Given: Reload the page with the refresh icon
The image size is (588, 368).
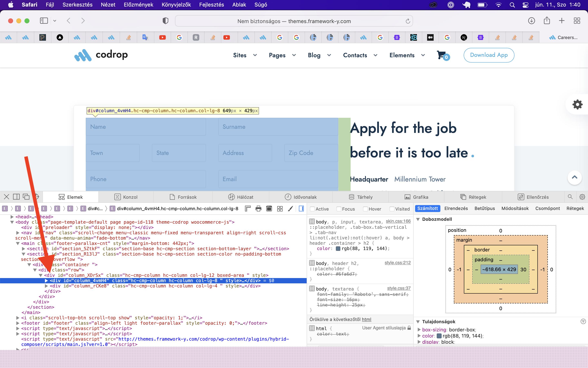Looking at the screenshot, I should [x=408, y=21].
